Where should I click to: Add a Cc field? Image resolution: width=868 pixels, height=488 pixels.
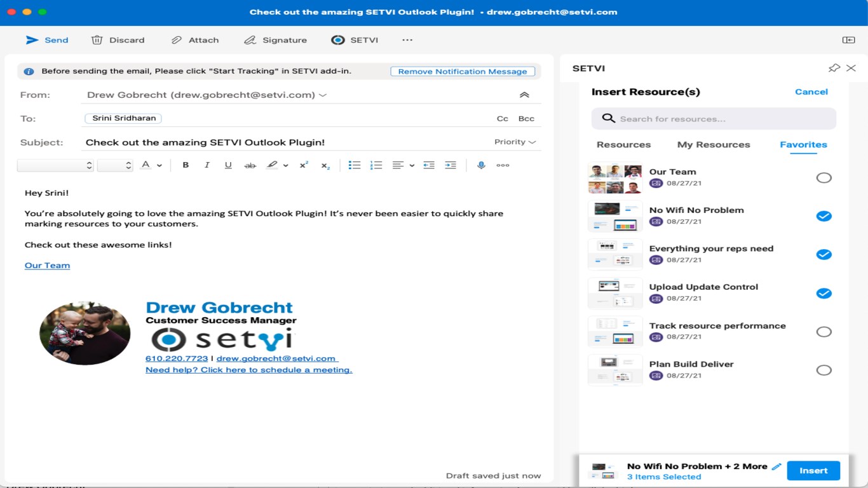[503, 119]
